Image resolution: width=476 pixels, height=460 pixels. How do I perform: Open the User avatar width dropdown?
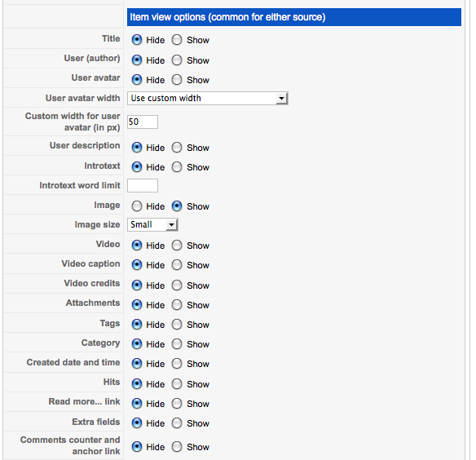(x=208, y=98)
